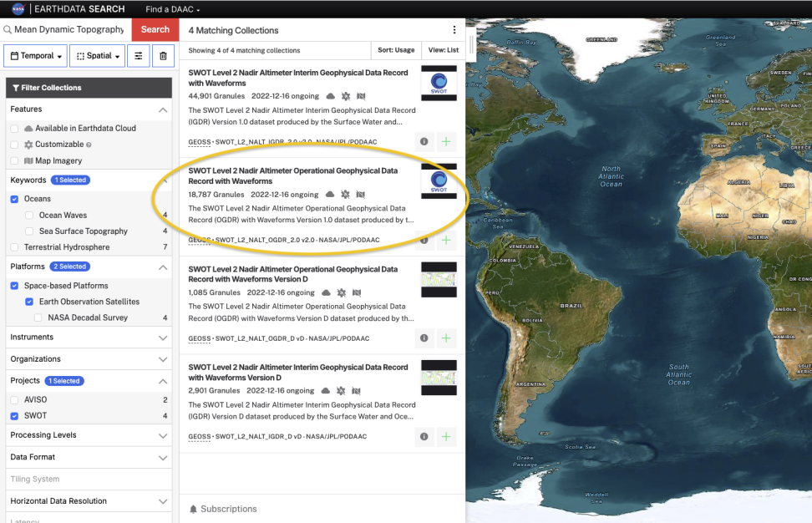This screenshot has height=523, width=812.
Task: Check Sea Surface Topography keyword
Action: (29, 231)
